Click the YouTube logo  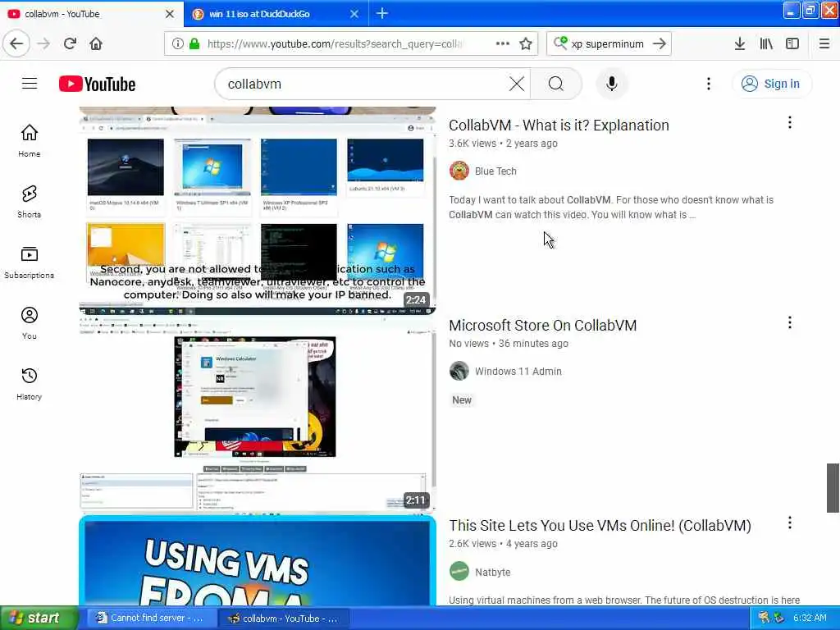[x=97, y=84]
